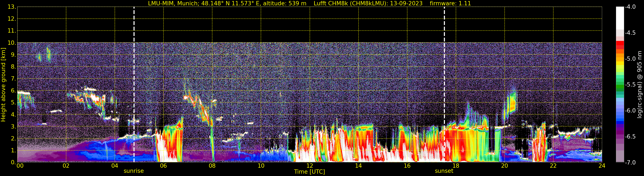Click time tick '24' on the x-axis
Screen dimensions: 644x176
602,166
